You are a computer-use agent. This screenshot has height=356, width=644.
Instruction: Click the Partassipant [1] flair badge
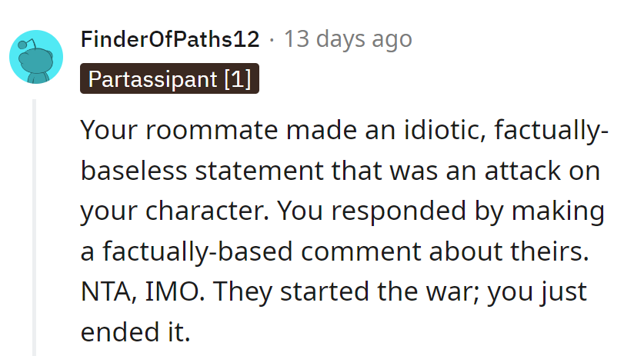pos(169,79)
